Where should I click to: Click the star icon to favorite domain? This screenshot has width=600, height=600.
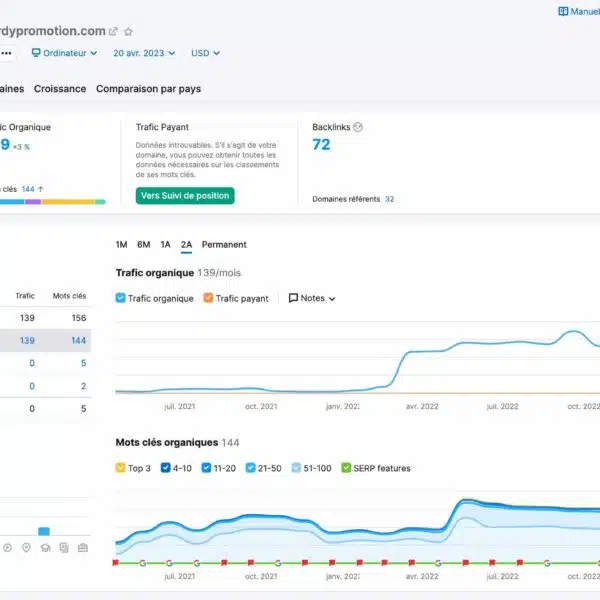pos(128,32)
